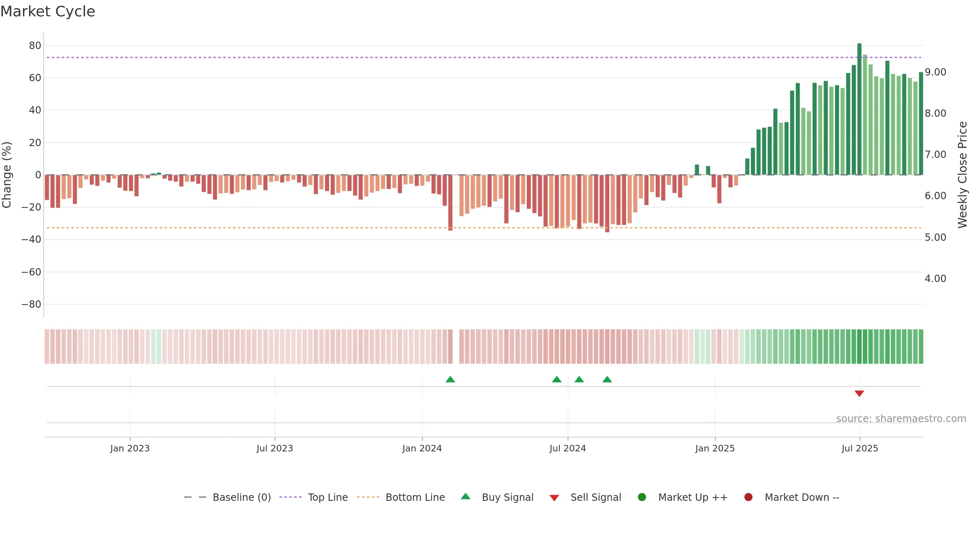Select the buy signal marker just after Jul 2024
The image size is (980, 551).
(x=579, y=380)
